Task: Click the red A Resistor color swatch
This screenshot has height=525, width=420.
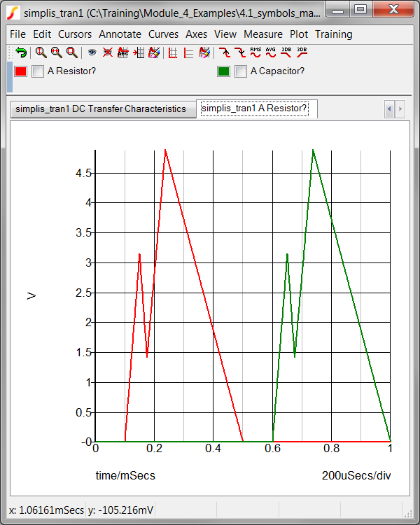Action: coord(21,71)
